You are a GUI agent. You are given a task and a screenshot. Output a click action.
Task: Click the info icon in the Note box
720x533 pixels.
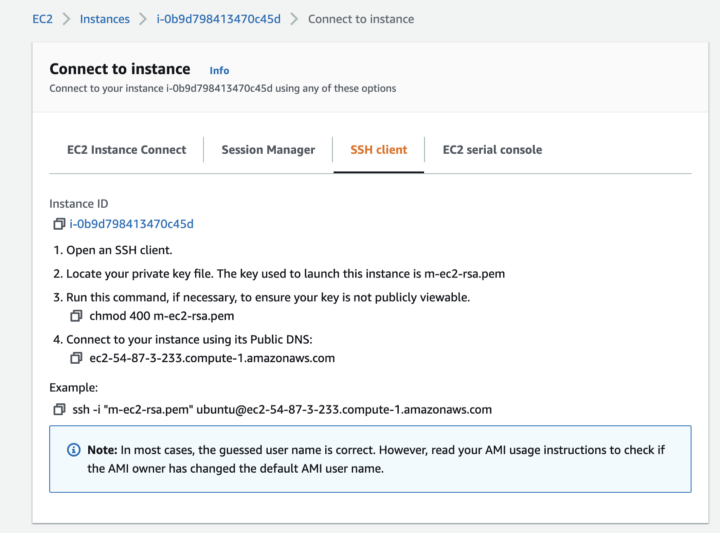pos(73,450)
